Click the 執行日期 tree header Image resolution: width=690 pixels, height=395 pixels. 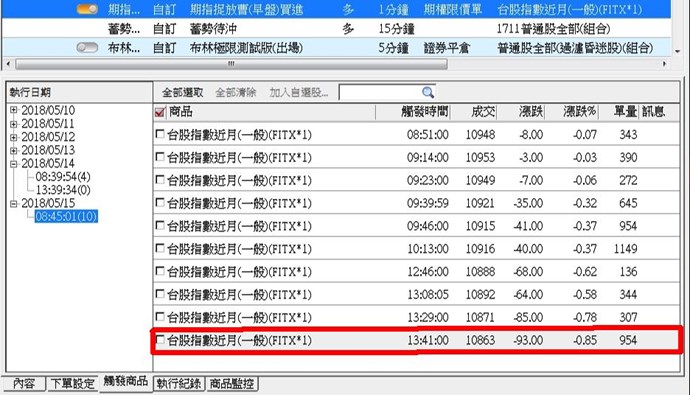(x=79, y=92)
